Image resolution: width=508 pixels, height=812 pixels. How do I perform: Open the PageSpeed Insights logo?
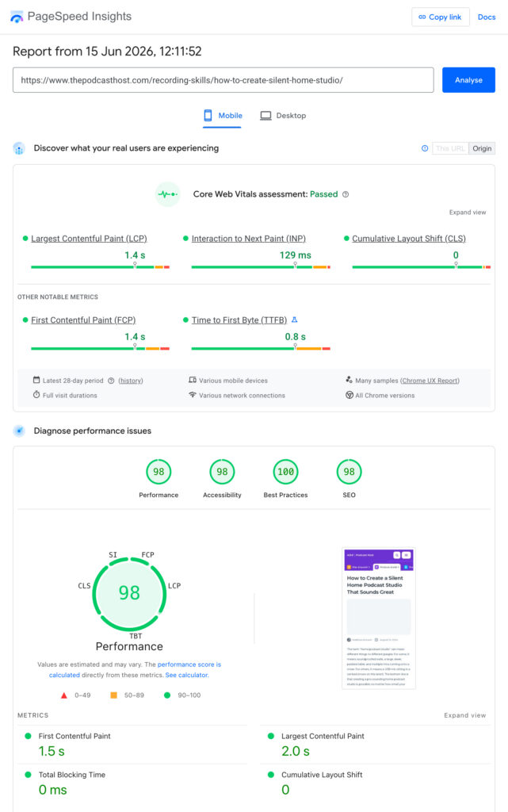[x=71, y=17]
